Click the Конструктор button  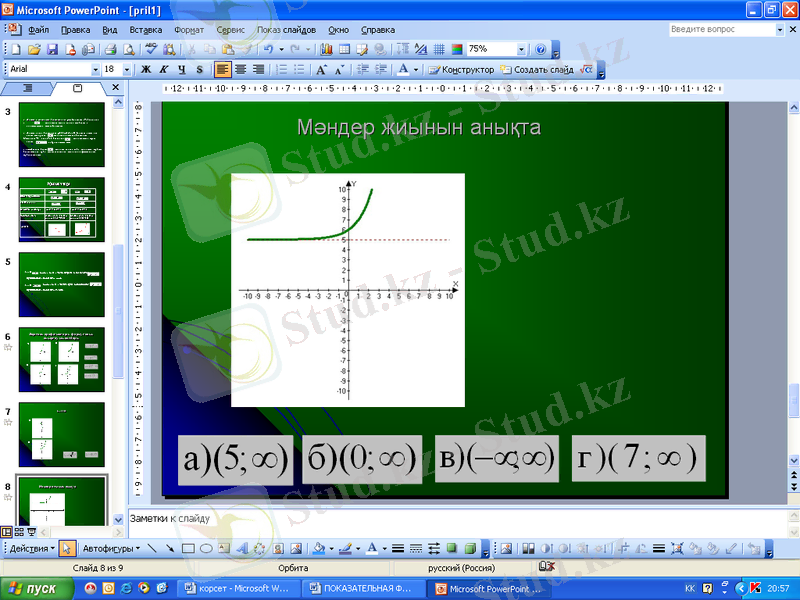462,70
